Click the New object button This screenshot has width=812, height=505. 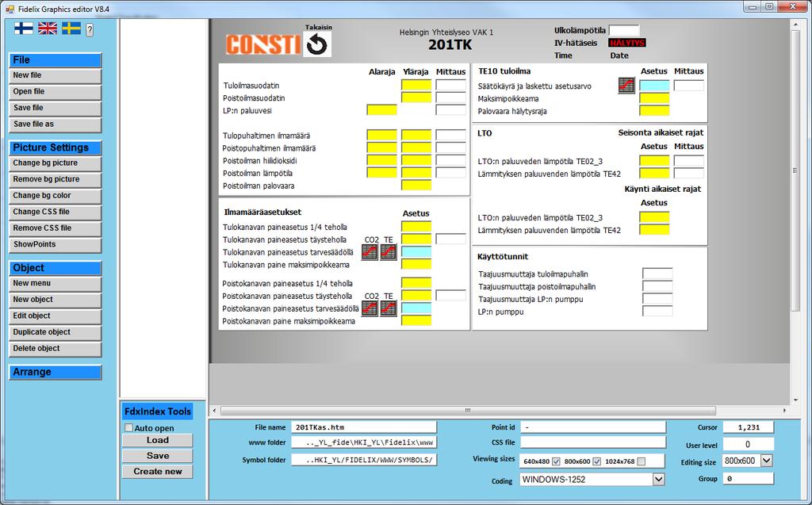[x=55, y=300]
